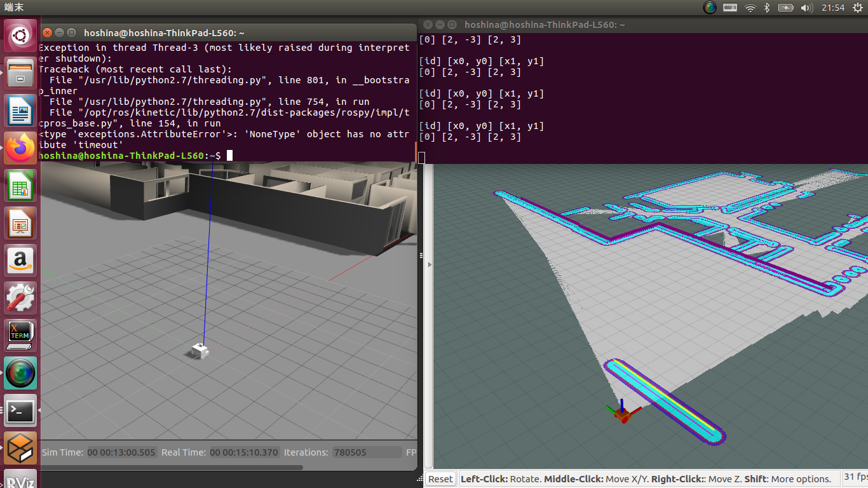The height and width of the screenshot is (488, 868).
Task: Click the 'Sim Time:' label in Gazebo
Action: [x=62, y=452]
